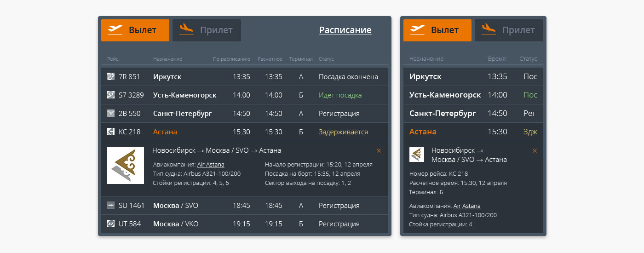Click the UT 584 airline logo icon
644x253 pixels.
click(111, 224)
